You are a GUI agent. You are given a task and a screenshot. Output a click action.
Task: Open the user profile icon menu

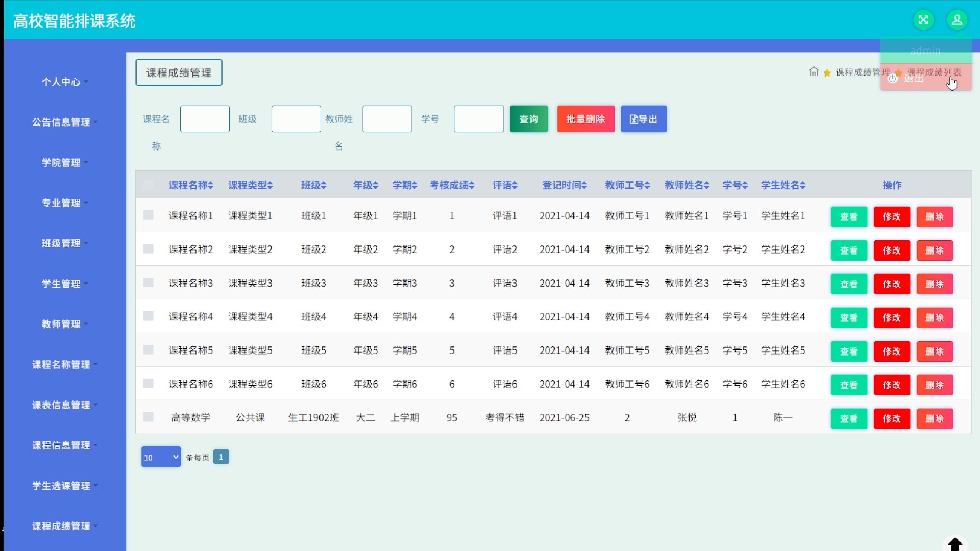point(957,20)
